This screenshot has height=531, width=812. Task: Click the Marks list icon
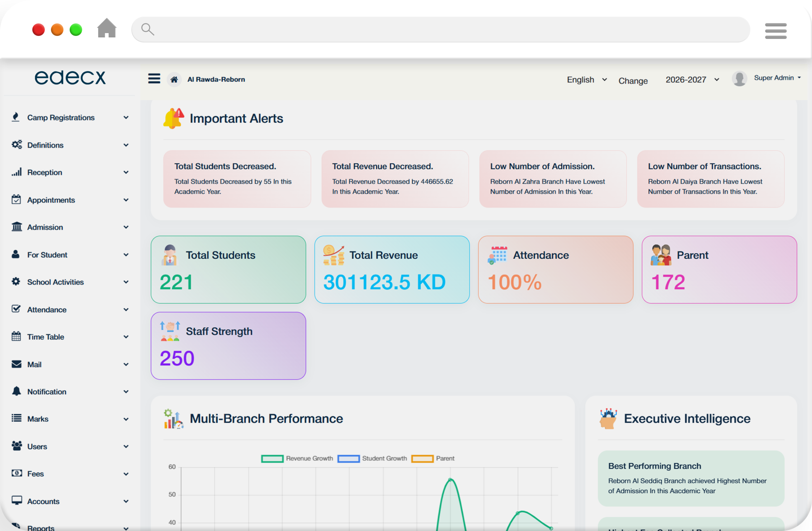(x=16, y=418)
